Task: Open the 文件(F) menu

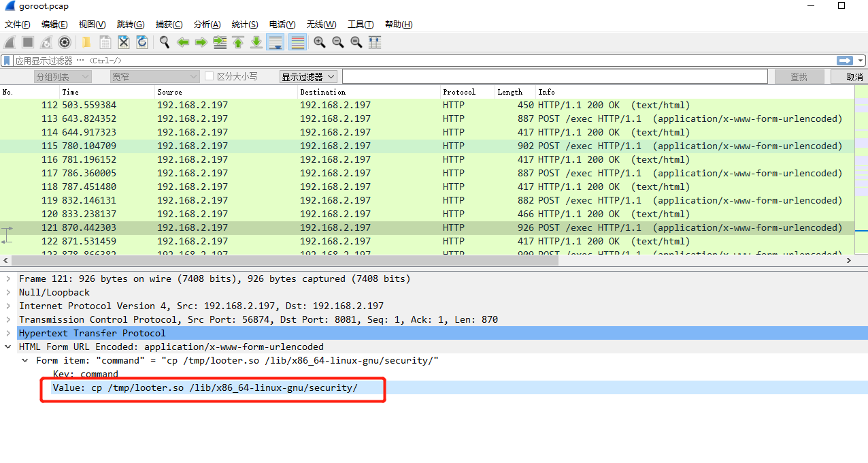Action: coord(18,25)
